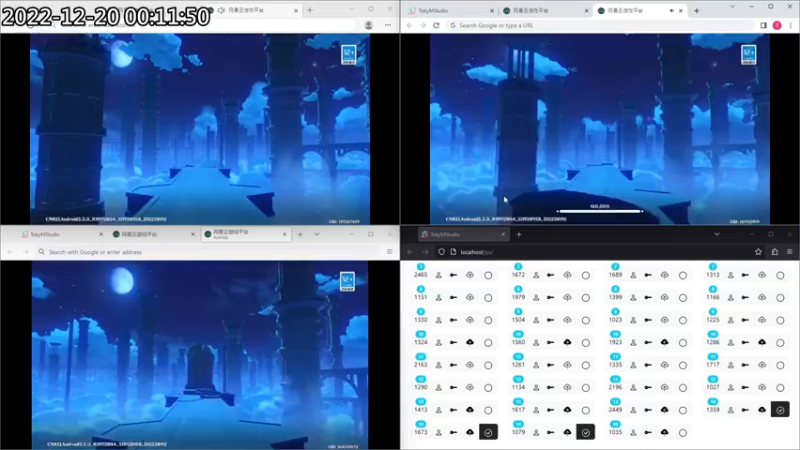Uncheck the checked box in row 1673

pos(488,432)
